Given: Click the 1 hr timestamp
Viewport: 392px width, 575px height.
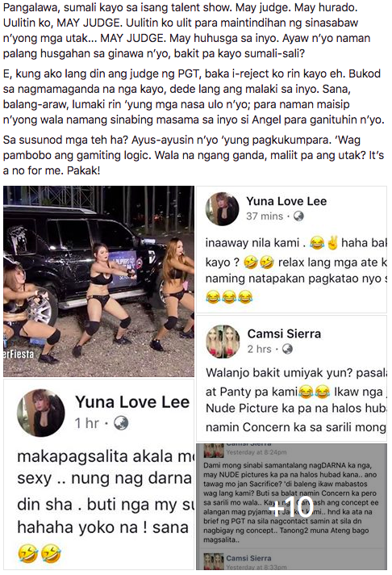Looking at the screenshot, I should click(87, 423).
